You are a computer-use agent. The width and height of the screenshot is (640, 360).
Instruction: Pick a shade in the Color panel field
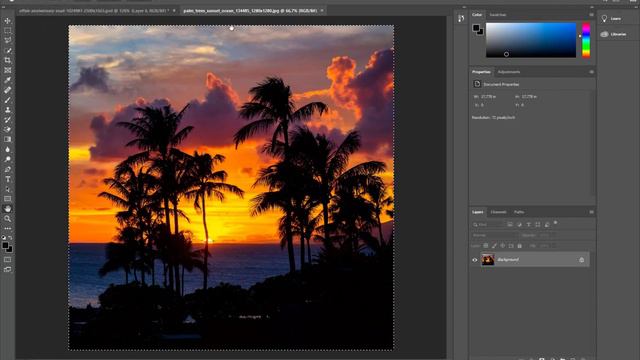click(x=531, y=40)
